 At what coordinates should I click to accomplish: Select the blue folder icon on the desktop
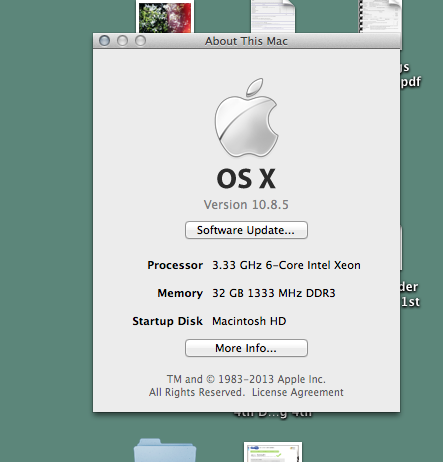[165, 451]
